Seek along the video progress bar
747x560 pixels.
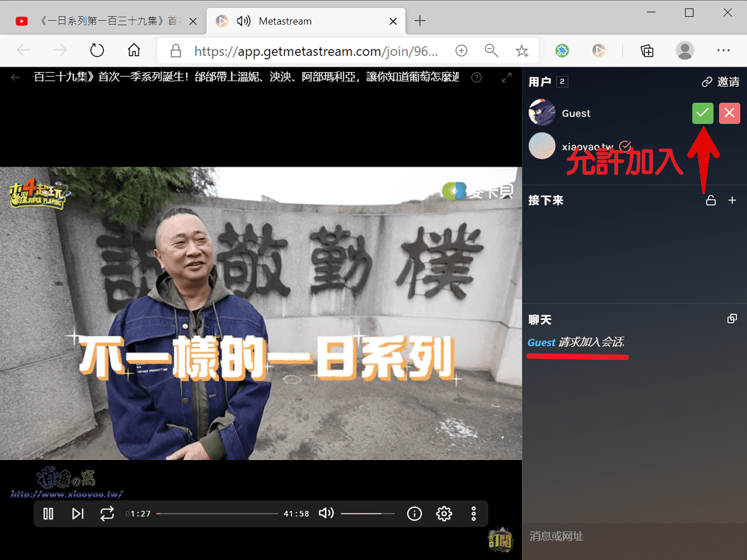pos(217,514)
